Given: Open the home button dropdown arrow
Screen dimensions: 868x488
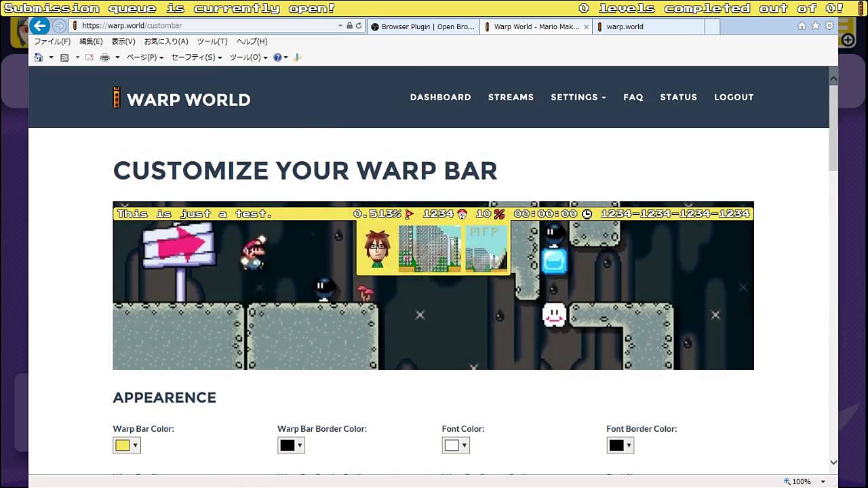Looking at the screenshot, I should (x=51, y=58).
